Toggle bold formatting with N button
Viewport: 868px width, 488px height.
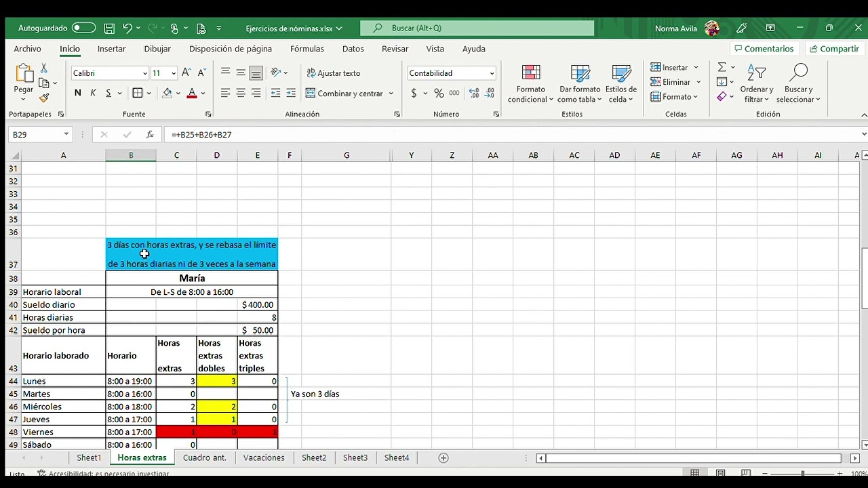coord(78,94)
